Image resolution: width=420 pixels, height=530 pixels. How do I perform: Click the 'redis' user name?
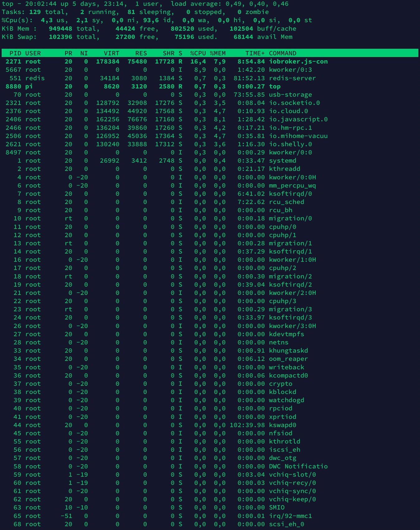tap(35, 78)
